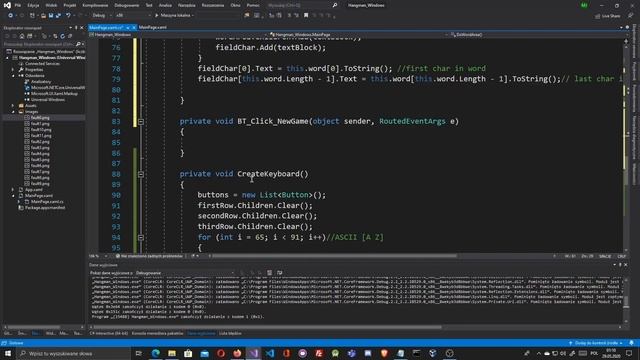Select fault0.png in Solution Explorer
640x360 pixels.
coord(40,118)
